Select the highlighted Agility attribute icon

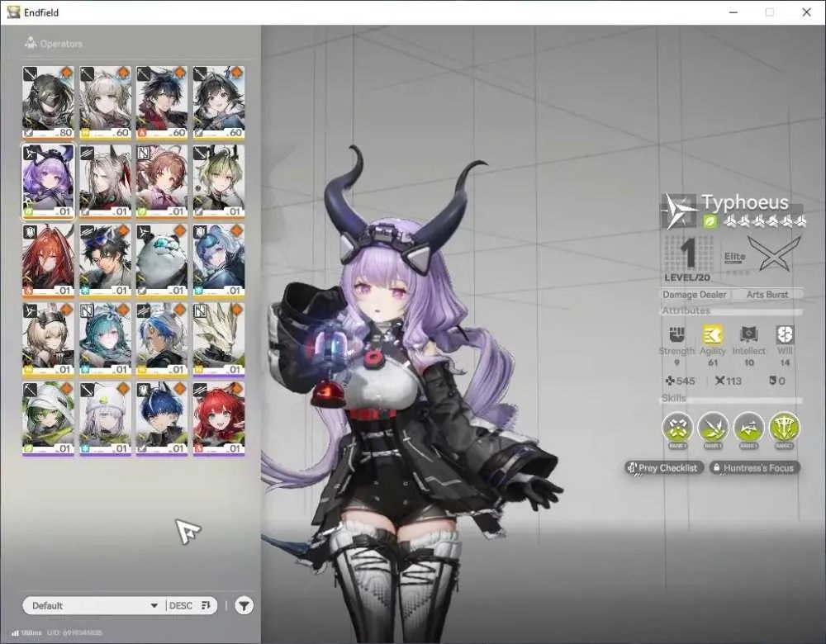(712, 334)
